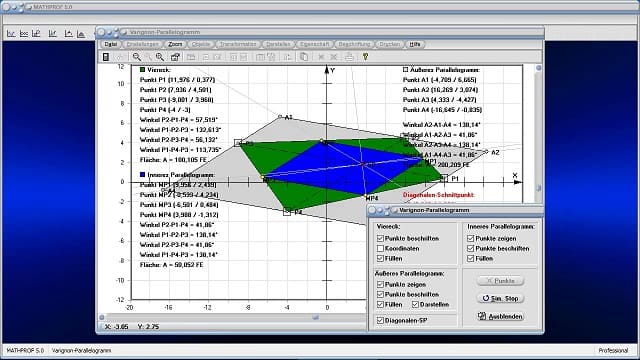This screenshot has height=360, width=640.
Task: Open the Einstellungen menu
Action: point(142,44)
